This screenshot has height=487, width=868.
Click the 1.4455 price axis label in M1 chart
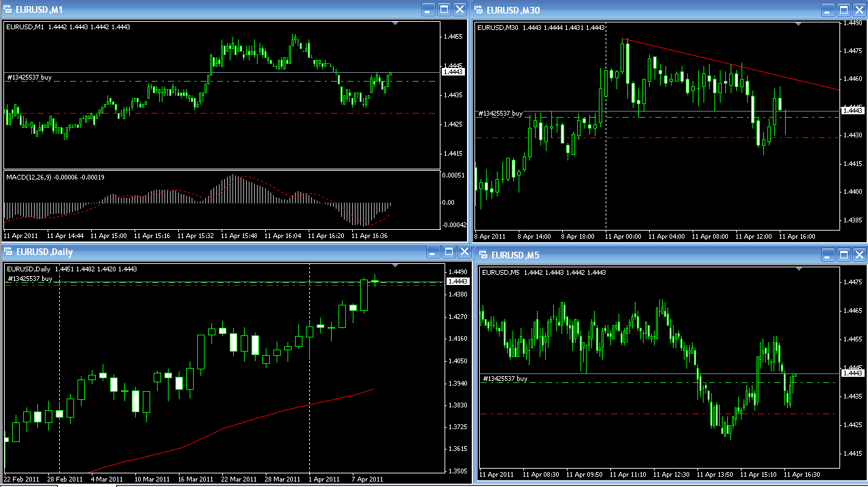tap(453, 36)
